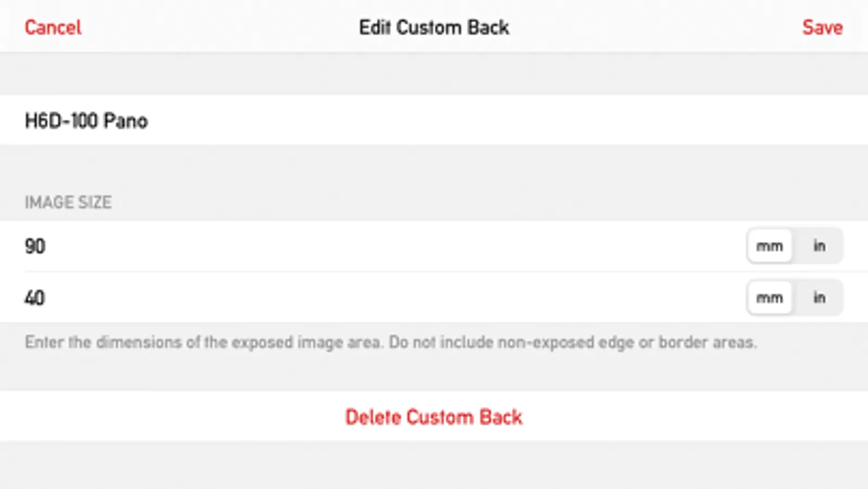Click the Edit Custom Back title
Image resolution: width=868 pixels, height=489 pixels.
[433, 27]
